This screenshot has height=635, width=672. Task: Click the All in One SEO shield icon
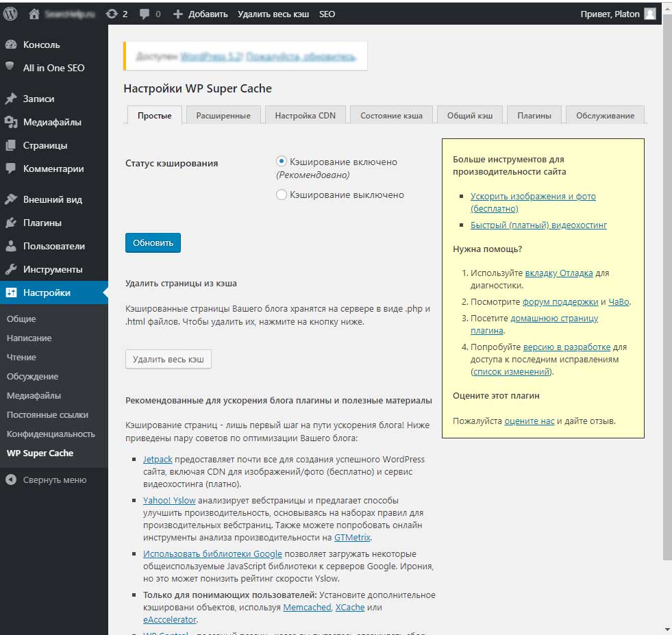coord(10,66)
